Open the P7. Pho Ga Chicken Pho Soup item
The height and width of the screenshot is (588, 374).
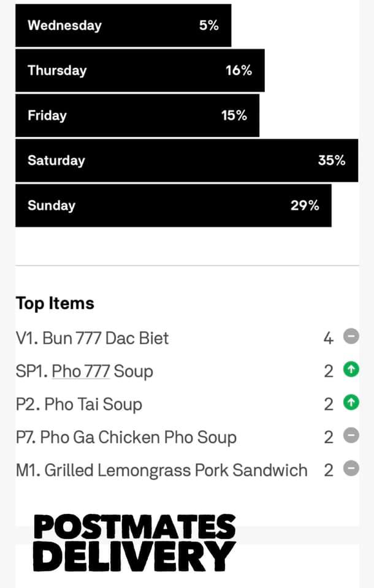126,437
